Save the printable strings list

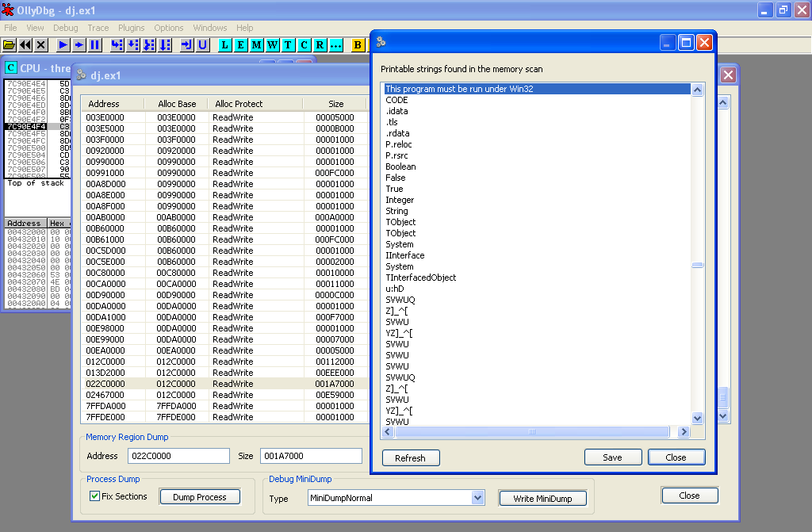pos(612,457)
